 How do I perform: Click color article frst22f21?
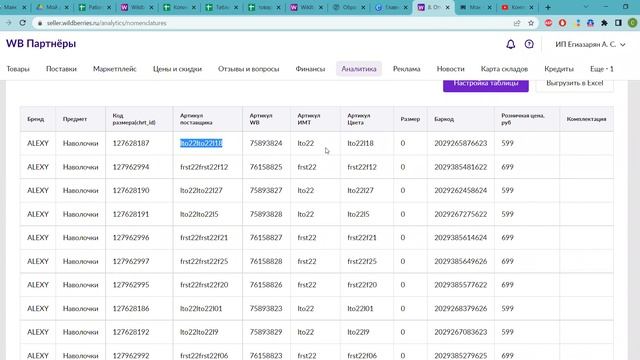coord(362,238)
